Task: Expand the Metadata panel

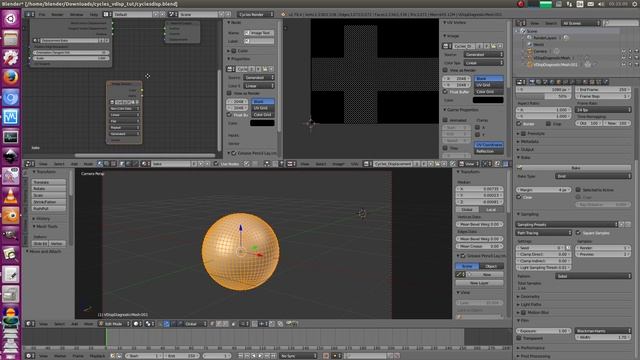Action: click(x=528, y=141)
